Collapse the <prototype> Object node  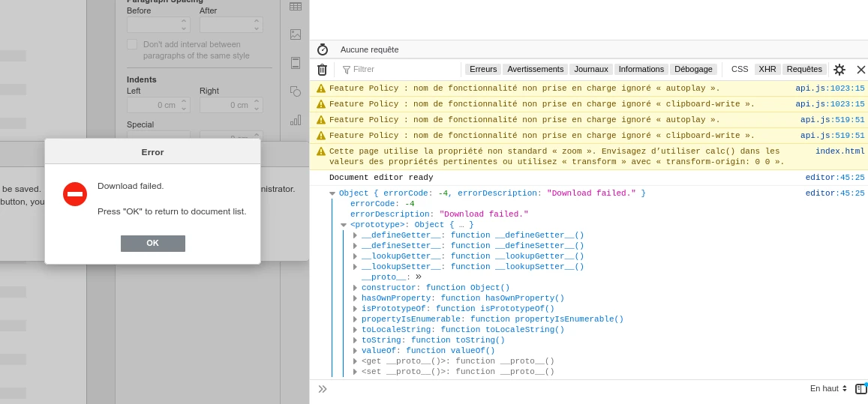[x=344, y=225]
